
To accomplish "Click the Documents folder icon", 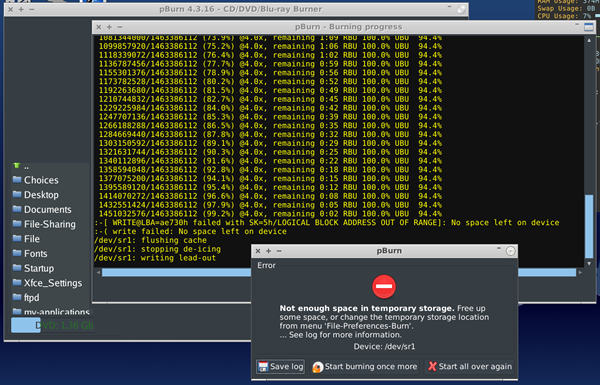I will [17, 209].
